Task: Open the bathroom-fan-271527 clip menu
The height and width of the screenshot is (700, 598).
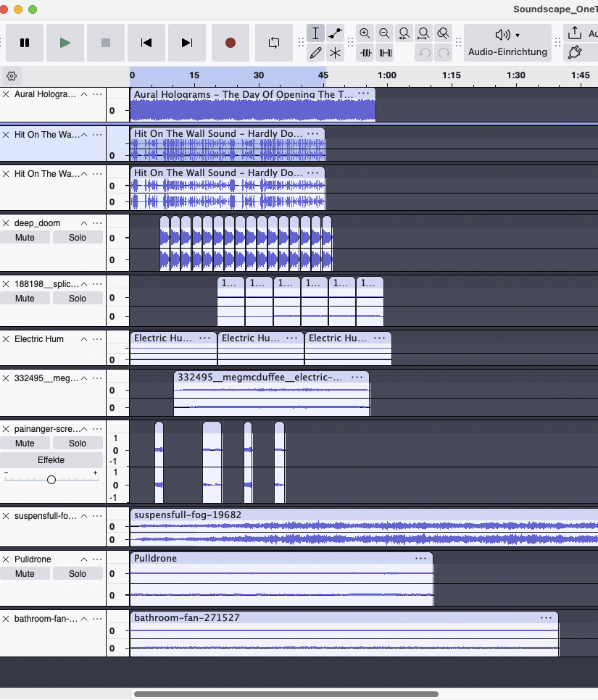Action: pos(547,617)
